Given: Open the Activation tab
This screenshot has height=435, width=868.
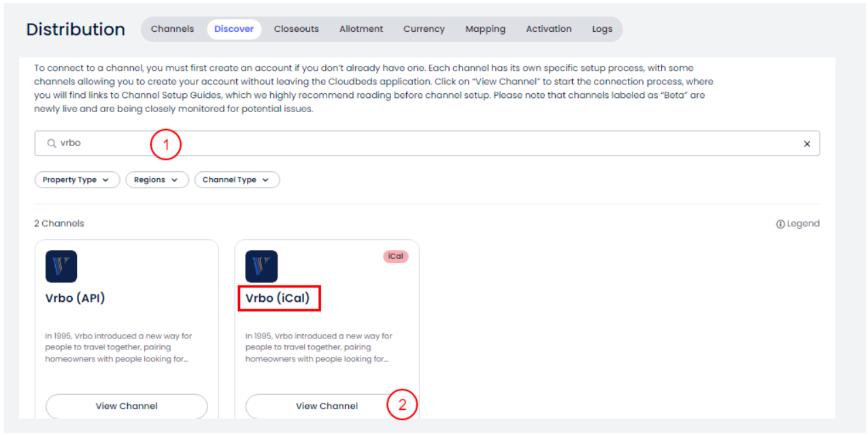Looking at the screenshot, I should coord(548,29).
